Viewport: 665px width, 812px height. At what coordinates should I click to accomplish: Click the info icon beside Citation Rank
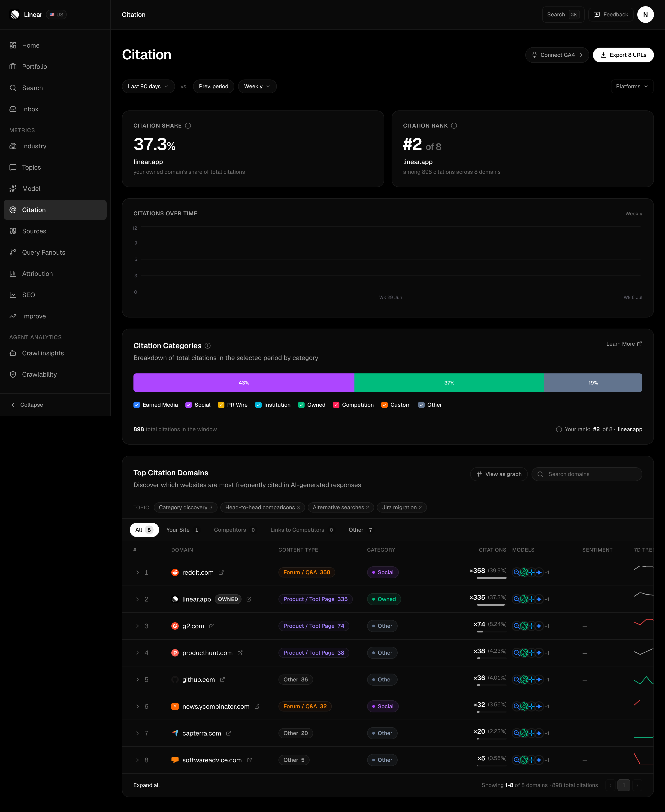click(x=454, y=126)
